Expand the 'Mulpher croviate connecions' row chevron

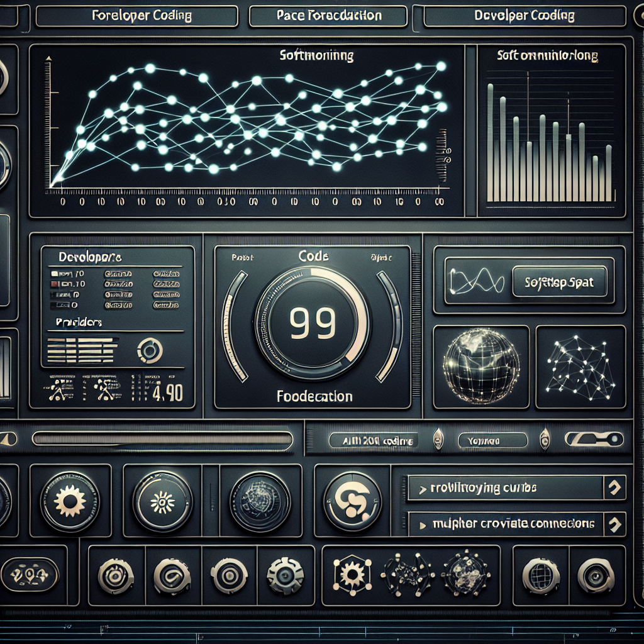(614, 523)
